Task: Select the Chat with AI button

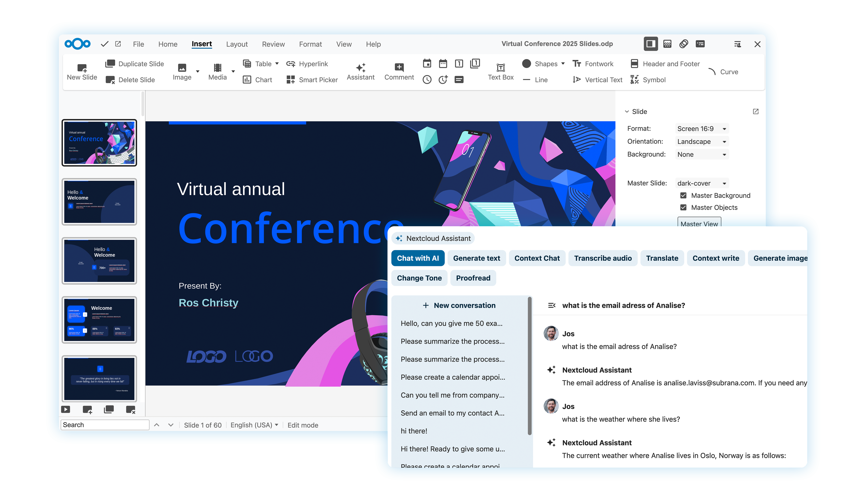Action: pyautogui.click(x=418, y=258)
